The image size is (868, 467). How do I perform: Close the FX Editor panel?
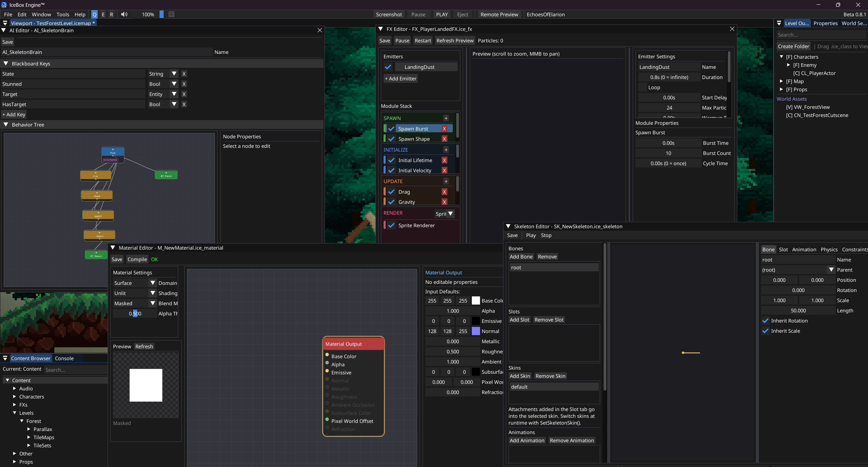732,29
